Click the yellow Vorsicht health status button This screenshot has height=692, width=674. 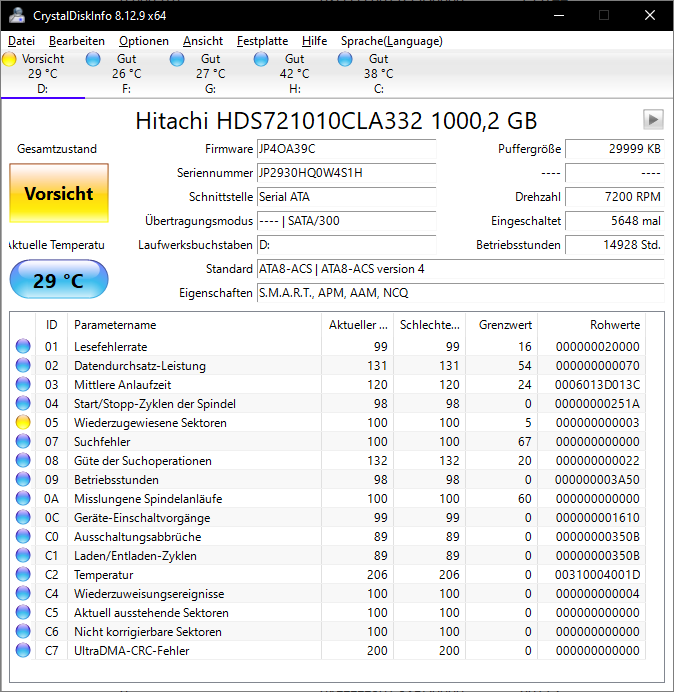(x=59, y=193)
